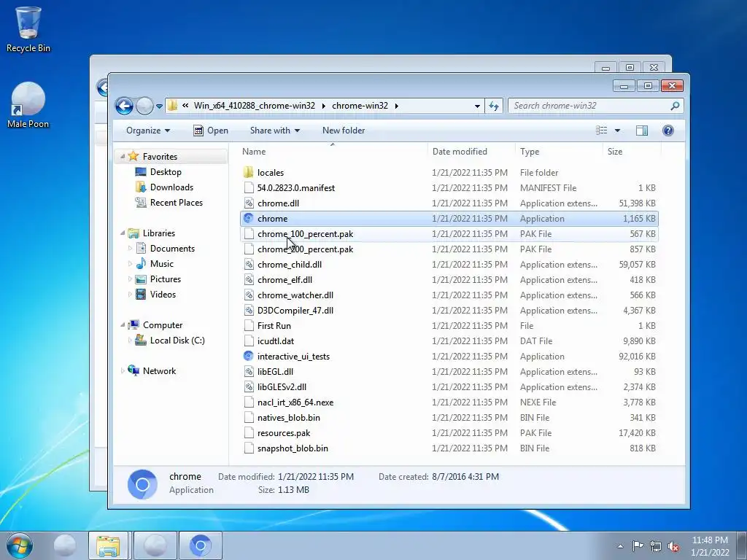The width and height of the screenshot is (747, 560).
Task: Select chrome_elf.dll file icon
Action: pyautogui.click(x=248, y=279)
